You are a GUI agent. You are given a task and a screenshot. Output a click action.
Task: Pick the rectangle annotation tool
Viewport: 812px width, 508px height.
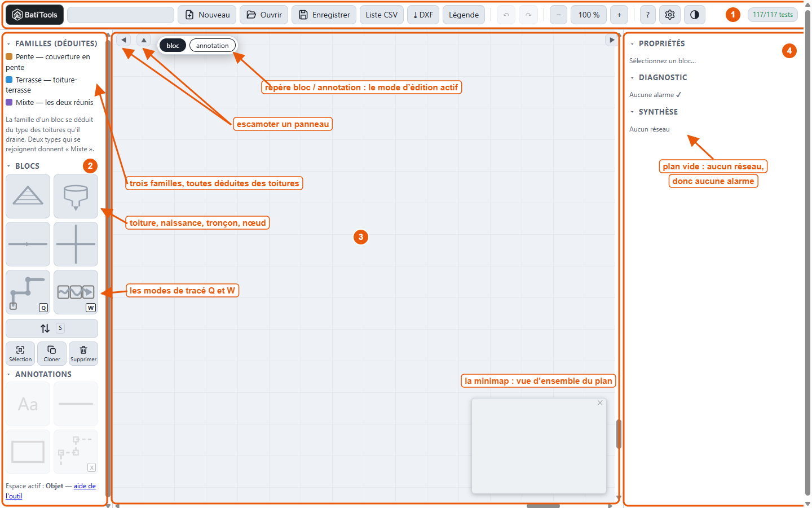click(x=28, y=452)
